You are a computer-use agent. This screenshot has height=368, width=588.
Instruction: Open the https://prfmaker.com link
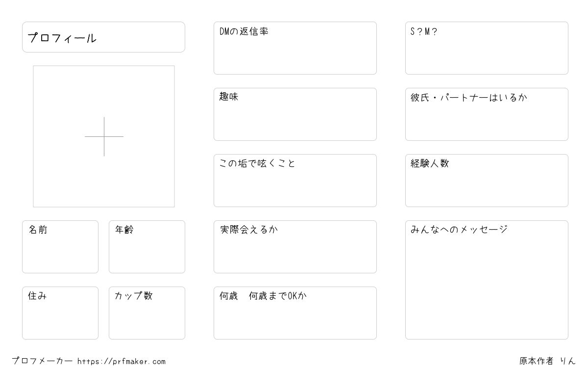pyautogui.click(x=122, y=362)
